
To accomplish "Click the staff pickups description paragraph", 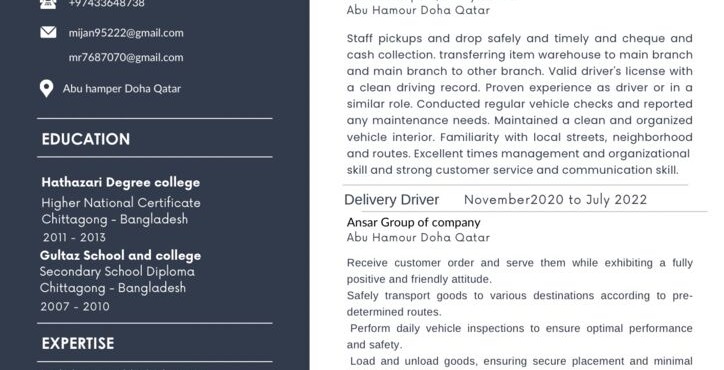I will [519, 104].
